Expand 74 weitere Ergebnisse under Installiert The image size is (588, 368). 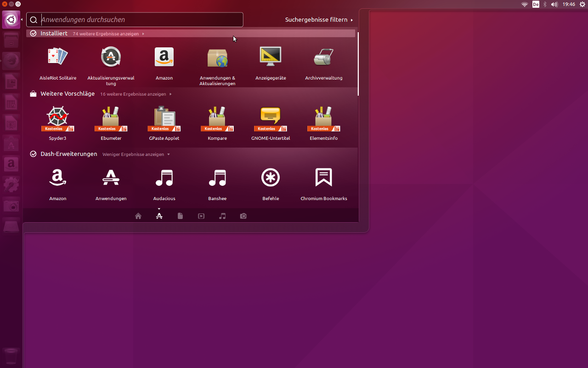[108, 34]
